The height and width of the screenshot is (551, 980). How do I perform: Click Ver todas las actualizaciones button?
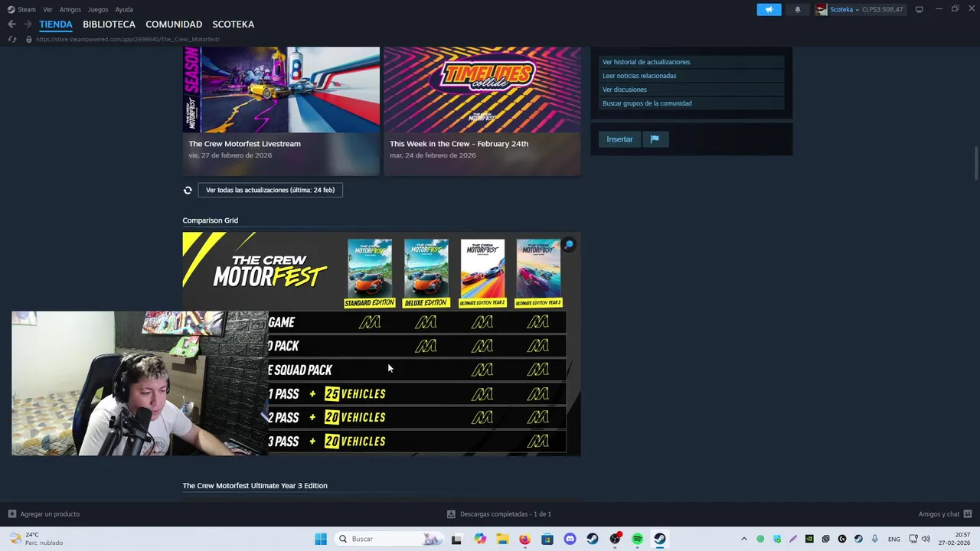click(270, 190)
